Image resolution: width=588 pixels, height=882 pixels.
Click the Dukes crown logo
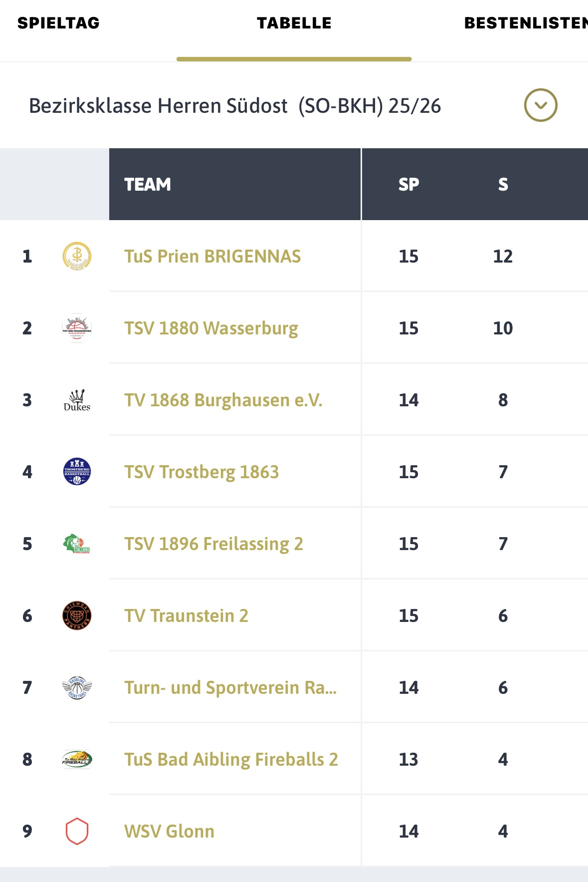(77, 400)
